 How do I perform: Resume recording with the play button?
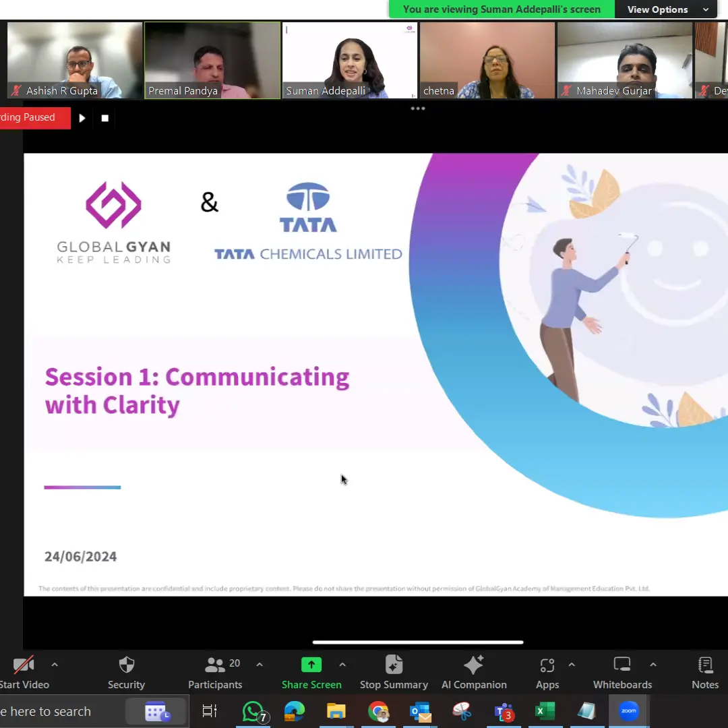click(x=82, y=118)
